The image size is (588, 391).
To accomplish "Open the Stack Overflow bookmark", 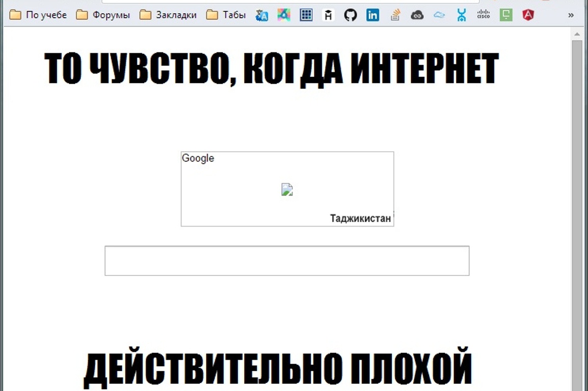I will point(395,15).
